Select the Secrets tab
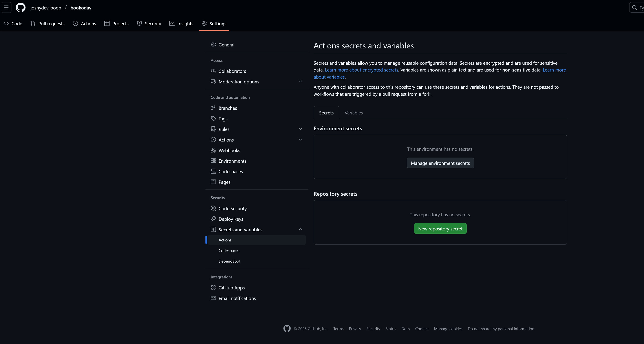 point(326,113)
